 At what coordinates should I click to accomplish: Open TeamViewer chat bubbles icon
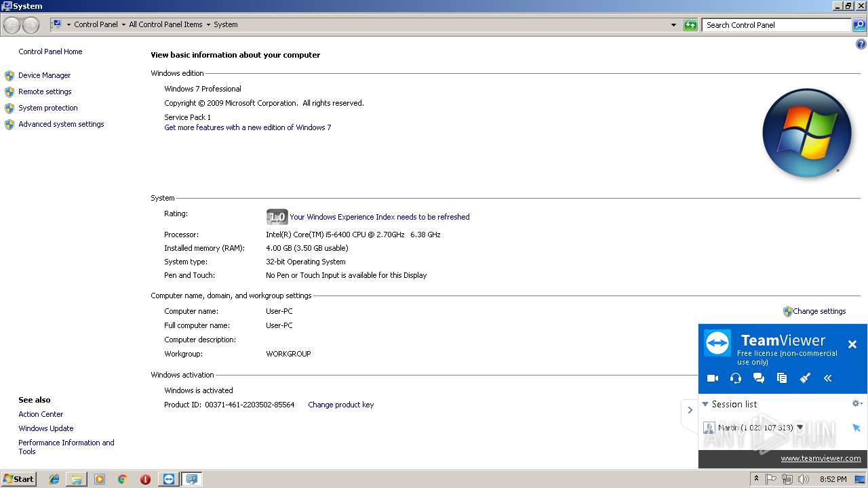(x=759, y=378)
